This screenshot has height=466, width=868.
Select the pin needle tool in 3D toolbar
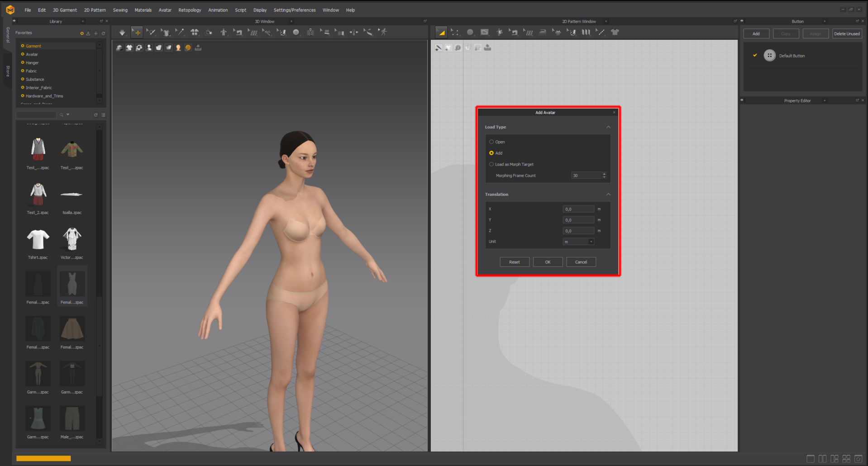point(180,33)
